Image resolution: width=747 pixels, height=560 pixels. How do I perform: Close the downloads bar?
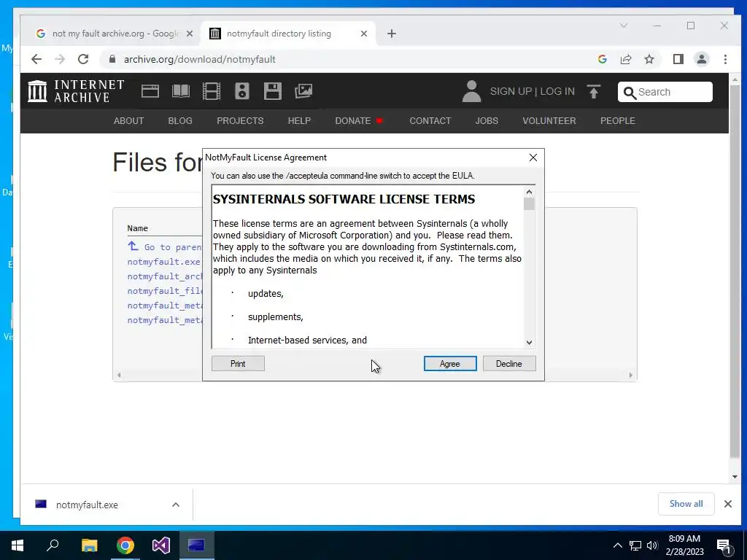tap(728, 504)
